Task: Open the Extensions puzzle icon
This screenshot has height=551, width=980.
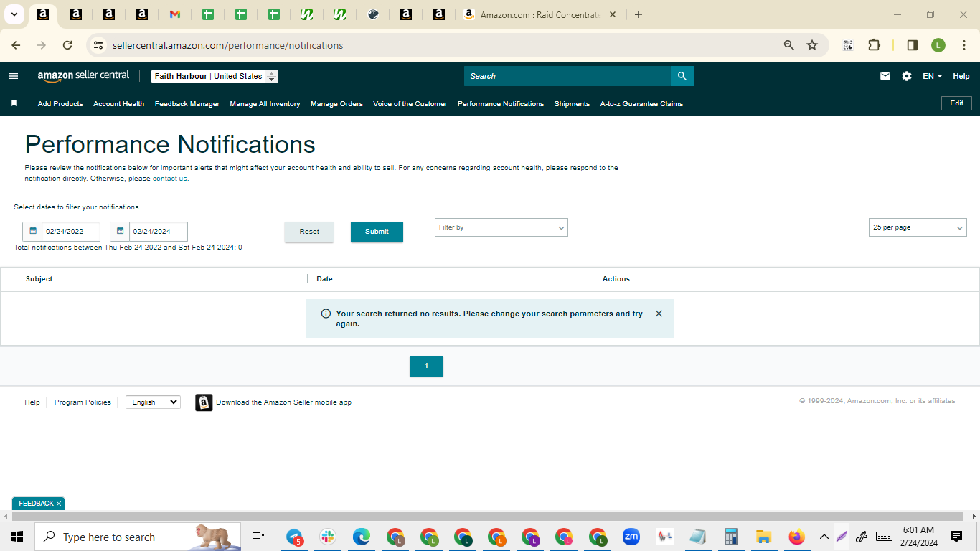Action: coord(874,45)
